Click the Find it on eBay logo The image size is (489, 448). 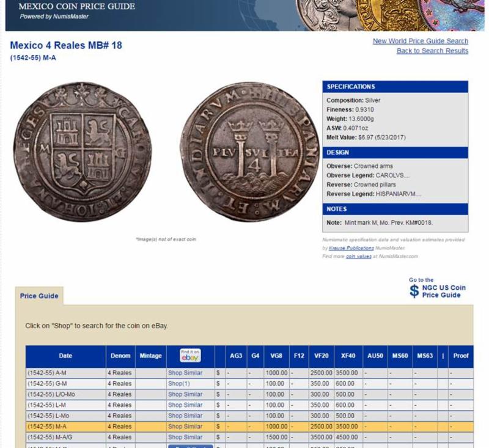point(190,356)
